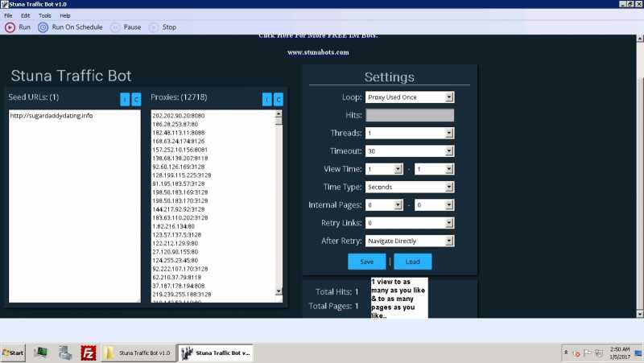Click the Seed URLs clear icon
Image resolution: width=644 pixels, height=363 pixels.
pos(136,99)
